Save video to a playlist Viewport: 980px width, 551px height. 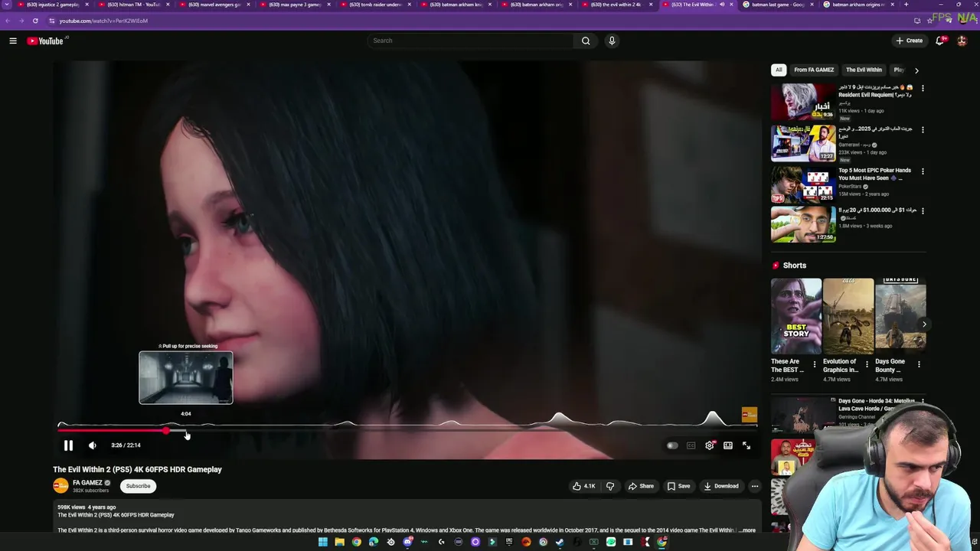click(679, 486)
